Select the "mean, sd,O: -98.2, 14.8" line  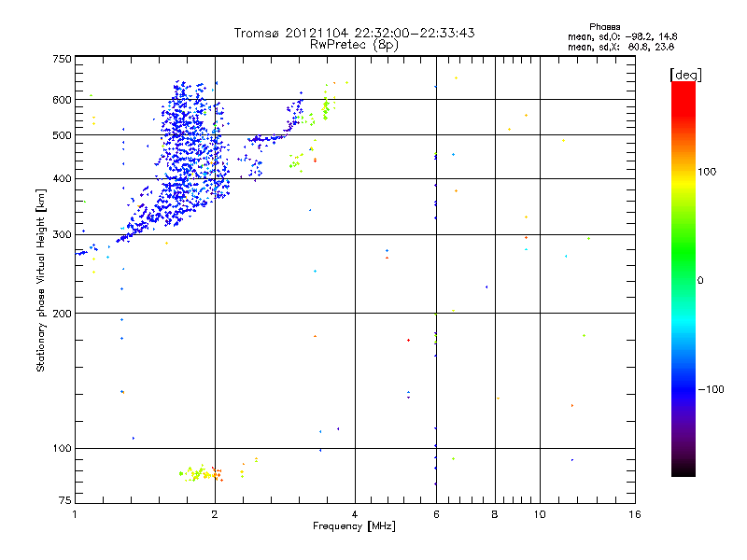pos(622,36)
